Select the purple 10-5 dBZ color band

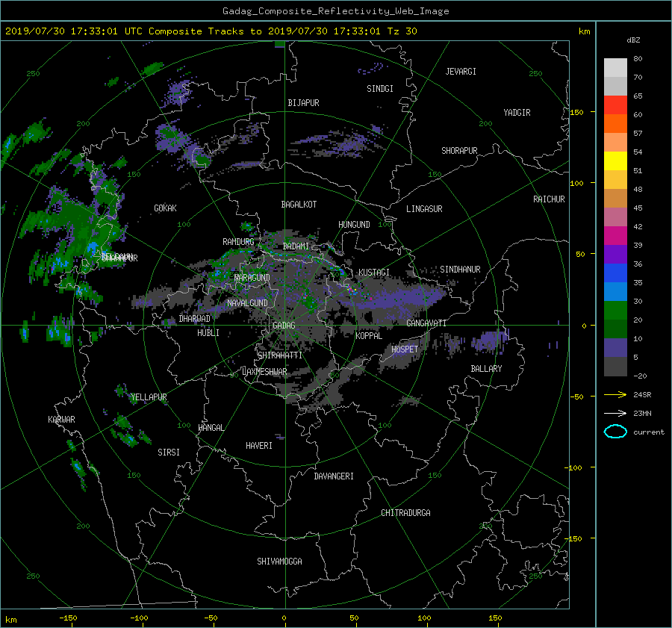pos(615,348)
